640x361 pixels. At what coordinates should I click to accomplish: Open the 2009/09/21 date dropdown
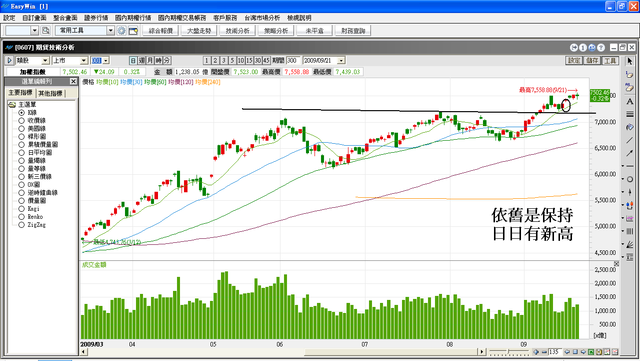click(x=341, y=60)
